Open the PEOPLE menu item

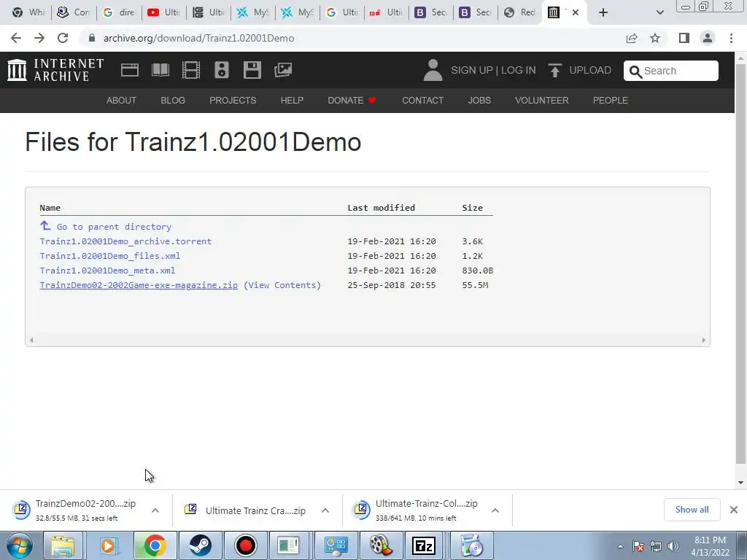point(611,101)
